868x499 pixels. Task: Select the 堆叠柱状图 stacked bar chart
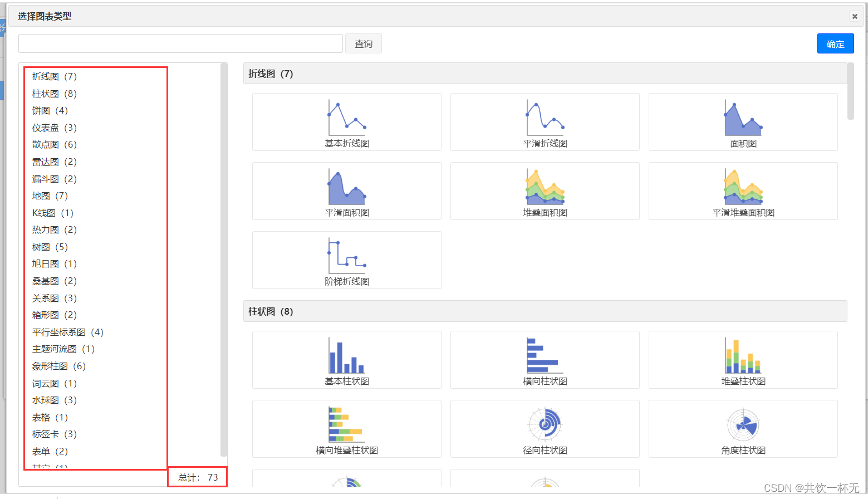click(x=743, y=360)
